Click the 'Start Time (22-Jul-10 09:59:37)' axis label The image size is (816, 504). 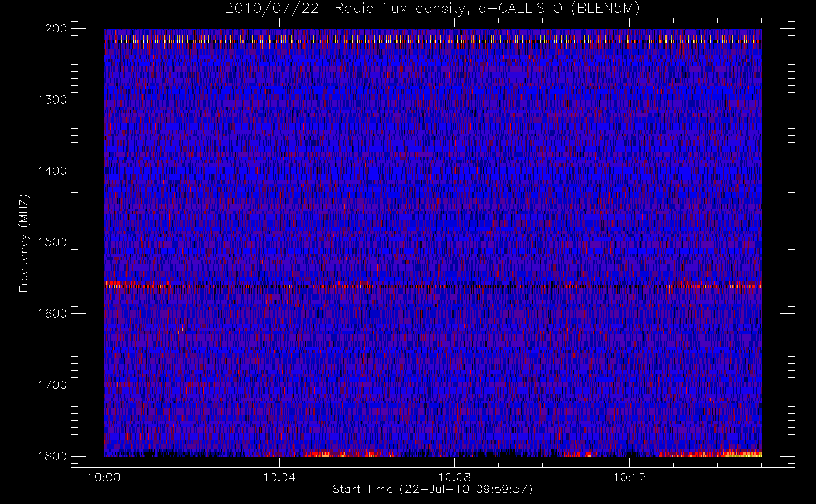(433, 489)
